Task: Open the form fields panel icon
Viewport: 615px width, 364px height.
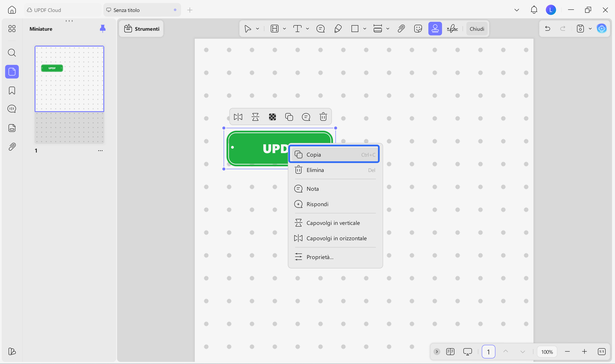Action: [x=12, y=128]
